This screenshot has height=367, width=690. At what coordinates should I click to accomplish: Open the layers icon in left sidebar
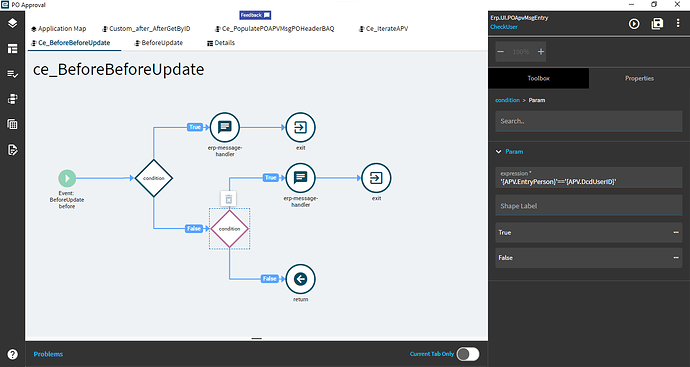click(x=12, y=23)
